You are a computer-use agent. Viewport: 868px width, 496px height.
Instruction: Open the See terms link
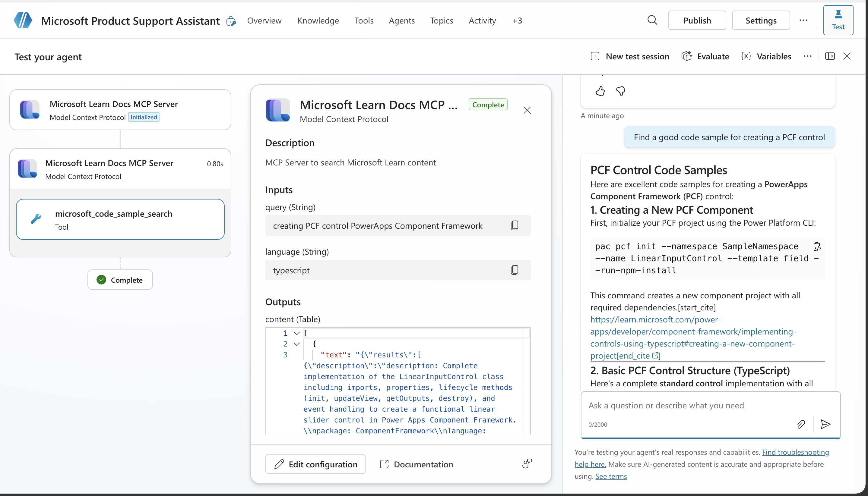[611, 476]
